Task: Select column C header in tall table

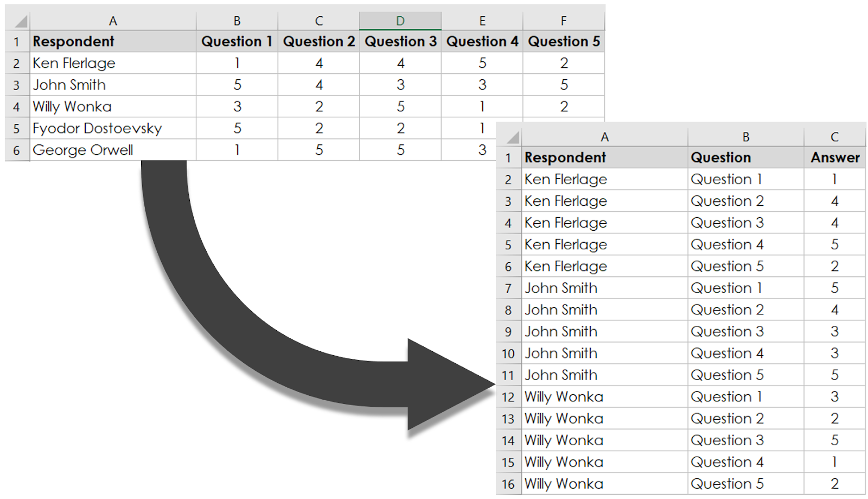Action: pos(834,137)
